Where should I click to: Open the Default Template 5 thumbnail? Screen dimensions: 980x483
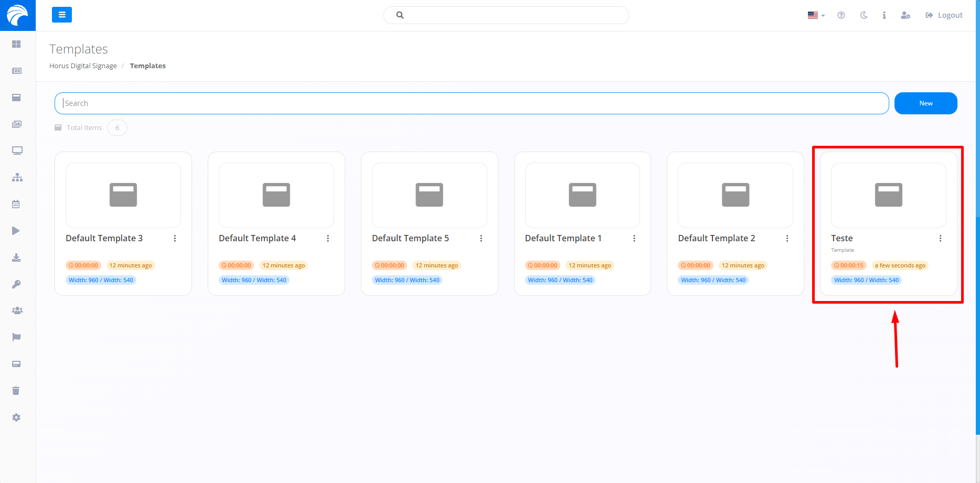click(429, 195)
